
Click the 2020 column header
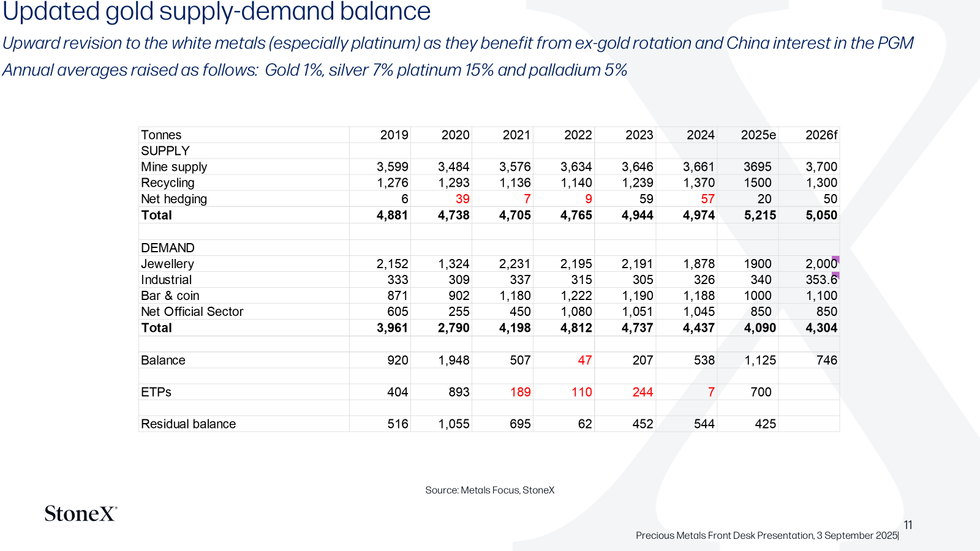point(456,135)
